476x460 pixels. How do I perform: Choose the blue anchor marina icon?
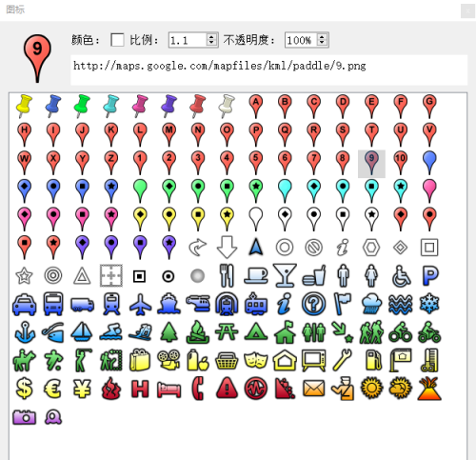(x=25, y=332)
